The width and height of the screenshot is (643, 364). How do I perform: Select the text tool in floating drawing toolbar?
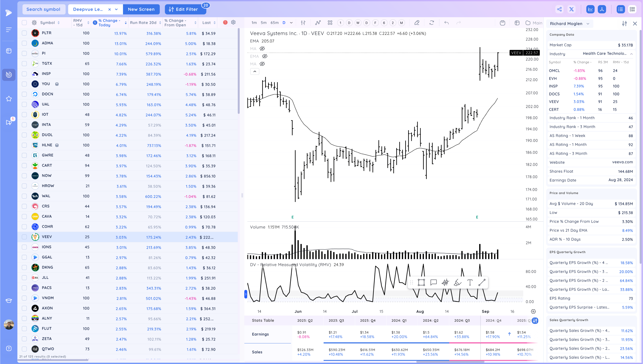click(470, 283)
